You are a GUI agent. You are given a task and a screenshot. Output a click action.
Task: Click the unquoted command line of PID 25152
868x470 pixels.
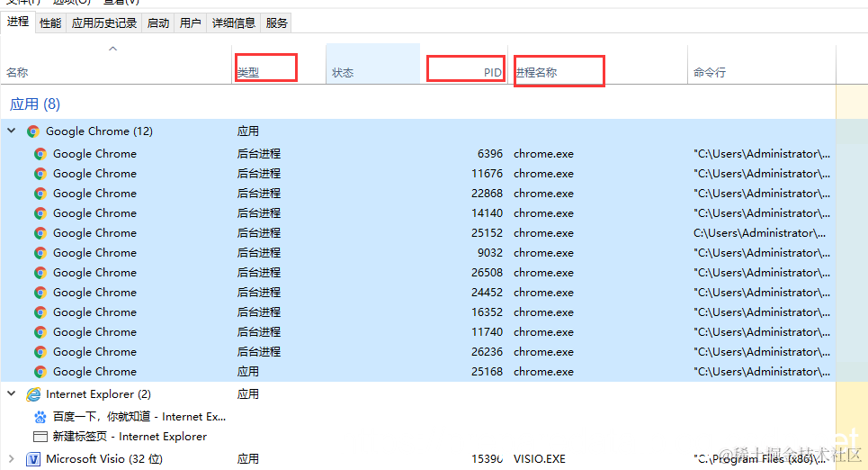(759, 233)
